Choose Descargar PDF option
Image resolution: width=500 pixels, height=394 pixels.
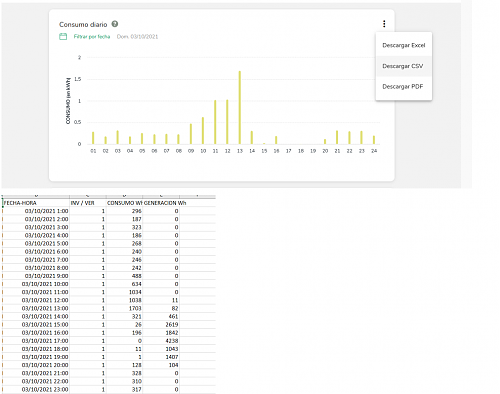404,87
